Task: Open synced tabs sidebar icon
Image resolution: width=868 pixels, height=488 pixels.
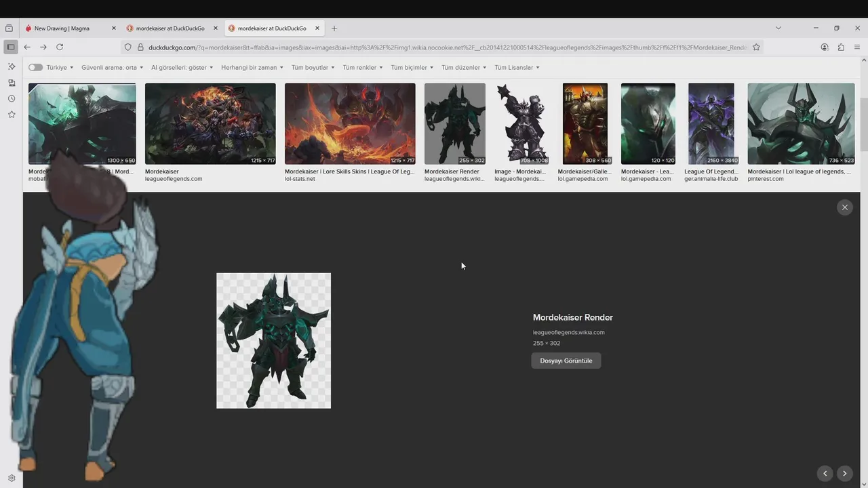Action: tap(12, 83)
